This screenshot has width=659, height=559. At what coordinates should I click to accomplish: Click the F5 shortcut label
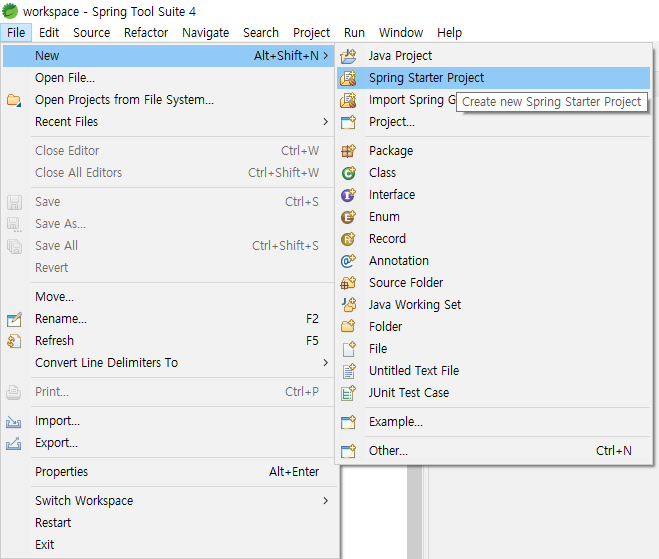tap(312, 341)
